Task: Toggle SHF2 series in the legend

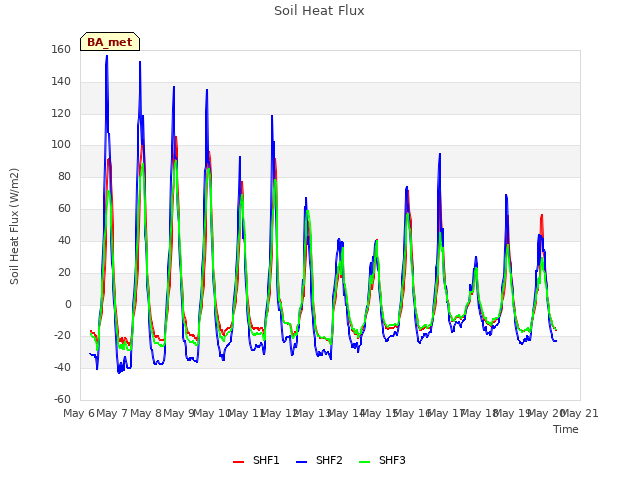Action: 319,460
